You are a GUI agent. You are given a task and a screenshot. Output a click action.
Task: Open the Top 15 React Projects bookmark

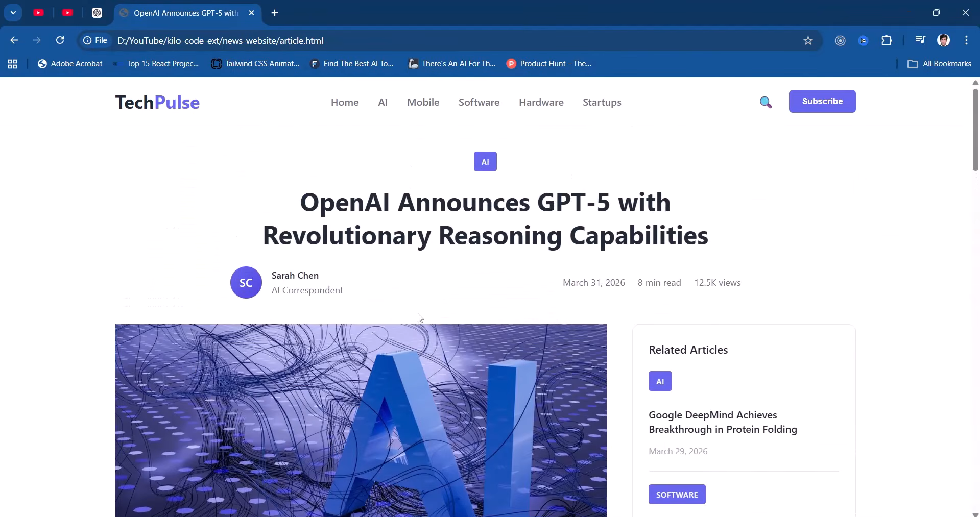click(156, 64)
